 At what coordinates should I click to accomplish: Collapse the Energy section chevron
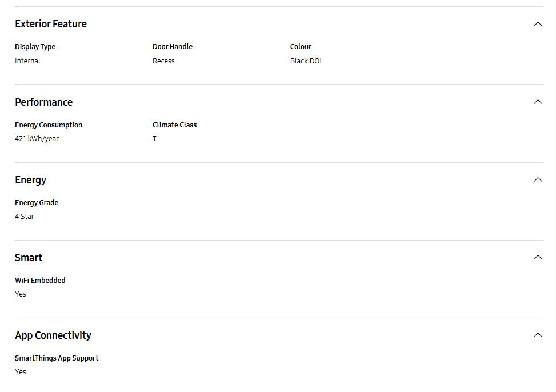(x=537, y=179)
